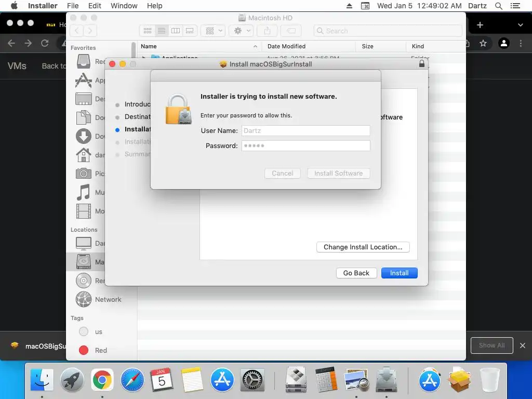Open the File menu
532x399 pixels.
(73, 6)
